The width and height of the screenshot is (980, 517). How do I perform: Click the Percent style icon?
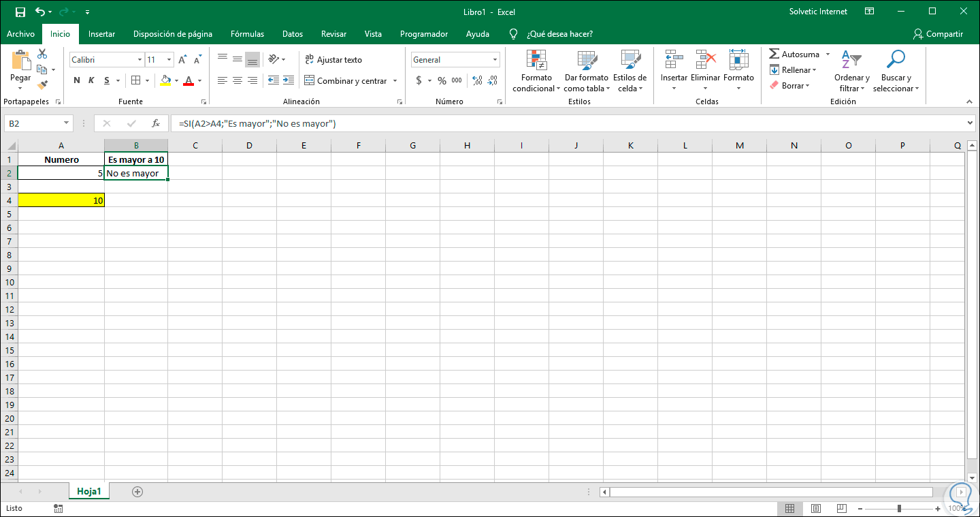tap(442, 80)
